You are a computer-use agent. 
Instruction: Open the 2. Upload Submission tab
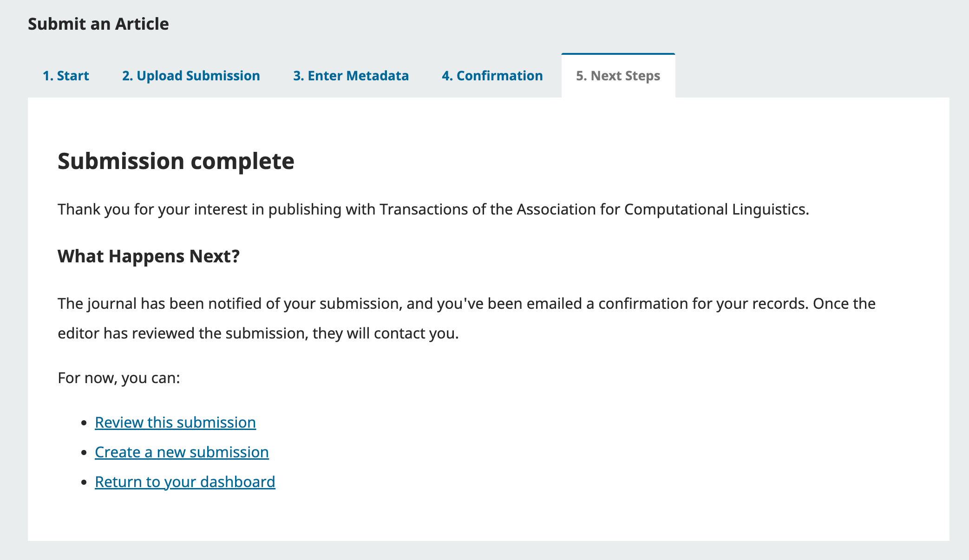[x=191, y=76]
